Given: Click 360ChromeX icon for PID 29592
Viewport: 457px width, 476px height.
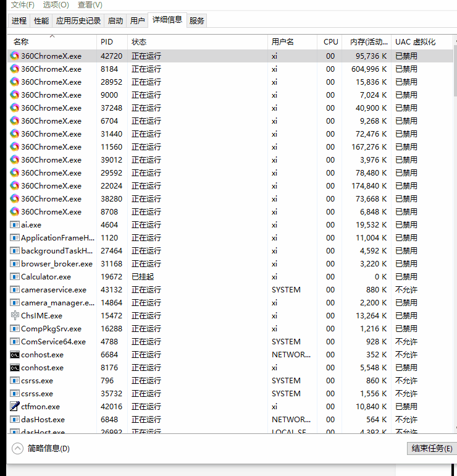Looking at the screenshot, I should [15, 172].
